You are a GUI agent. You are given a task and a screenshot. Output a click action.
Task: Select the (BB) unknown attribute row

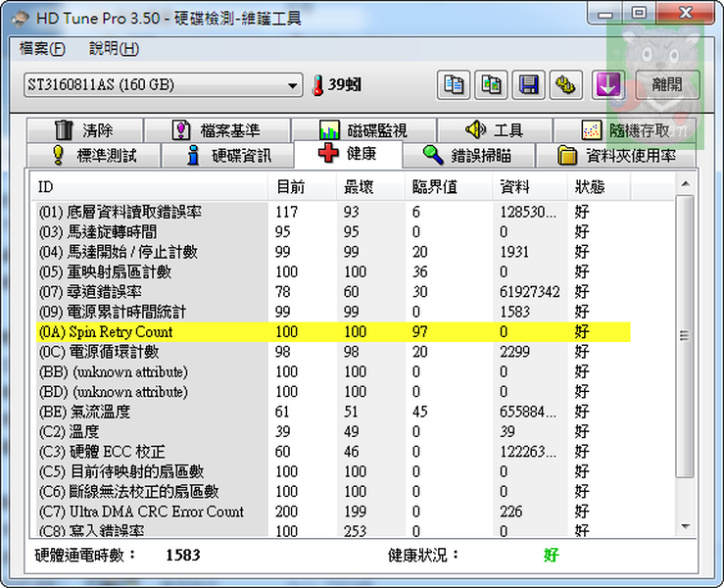[333, 371]
